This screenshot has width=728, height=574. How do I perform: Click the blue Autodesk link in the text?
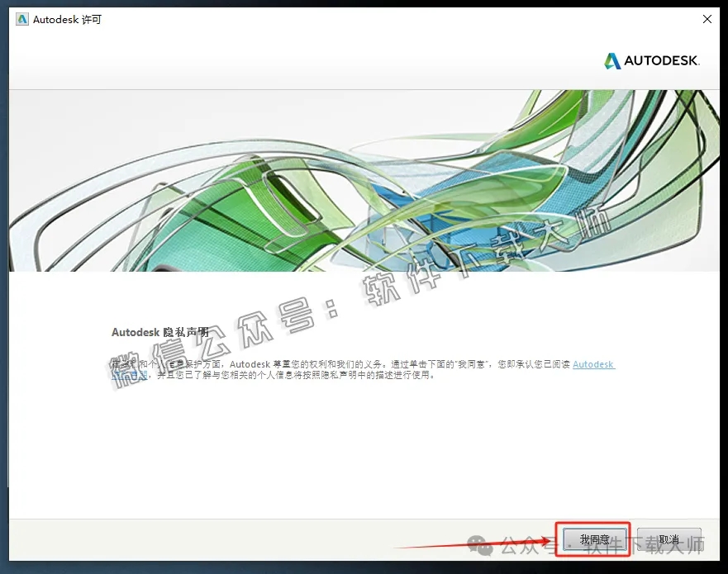592,364
